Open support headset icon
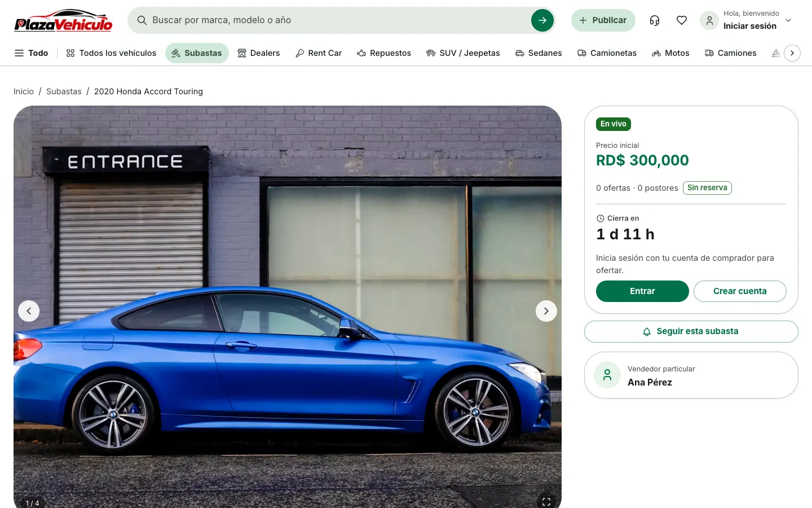Screen dimensions: 812x508 (654, 20)
